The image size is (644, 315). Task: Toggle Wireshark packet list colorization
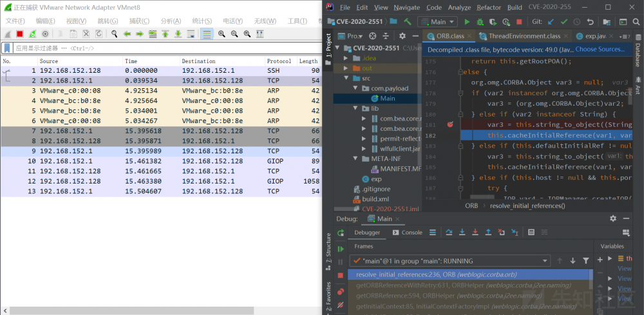(x=207, y=34)
